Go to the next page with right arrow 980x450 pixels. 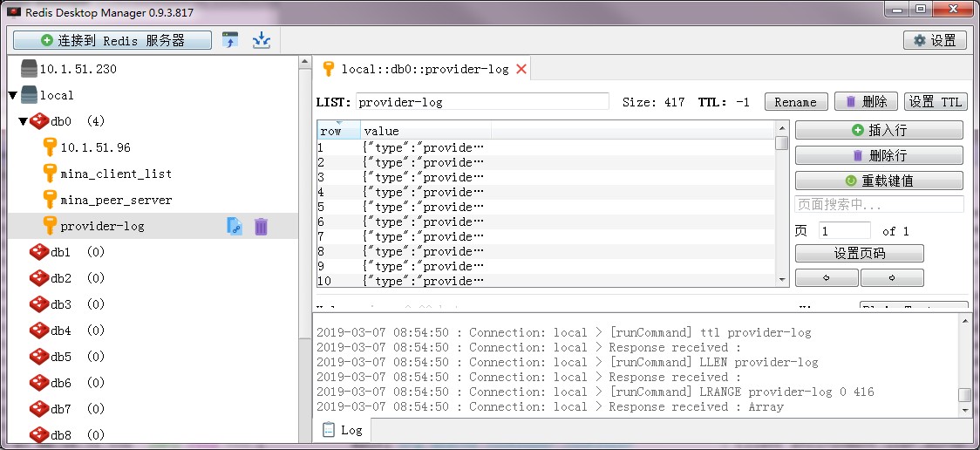[x=891, y=278]
